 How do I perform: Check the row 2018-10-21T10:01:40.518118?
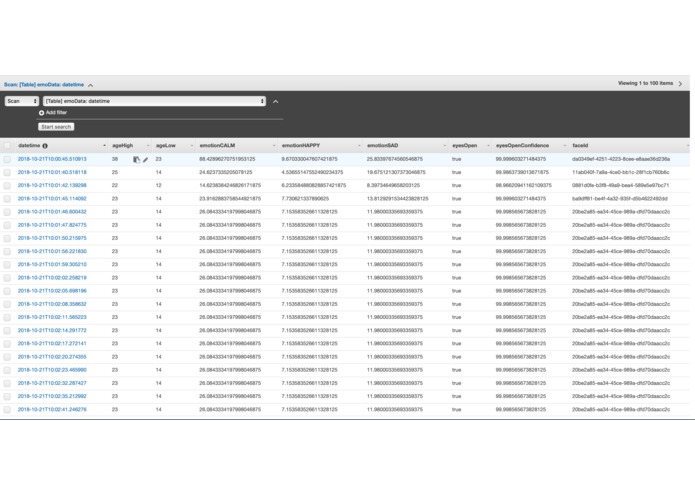tap(7, 172)
